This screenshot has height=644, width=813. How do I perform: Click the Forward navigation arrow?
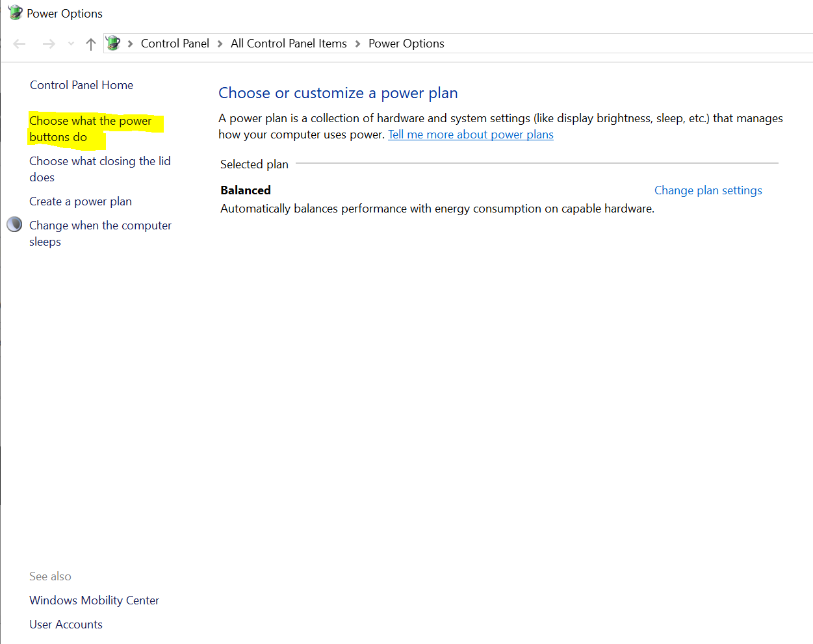[x=49, y=44]
